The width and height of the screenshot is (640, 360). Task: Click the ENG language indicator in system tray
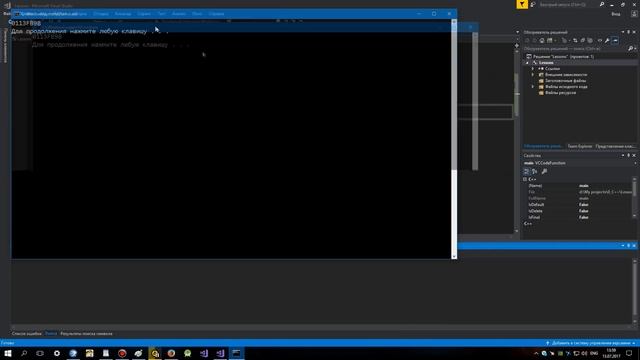coord(594,353)
